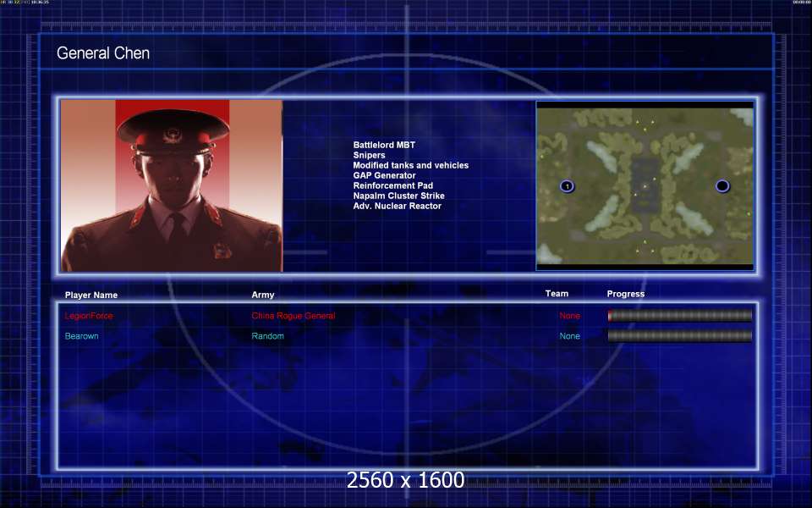
Task: Click 'Snipers' in the feature list
Action: pyautogui.click(x=370, y=155)
